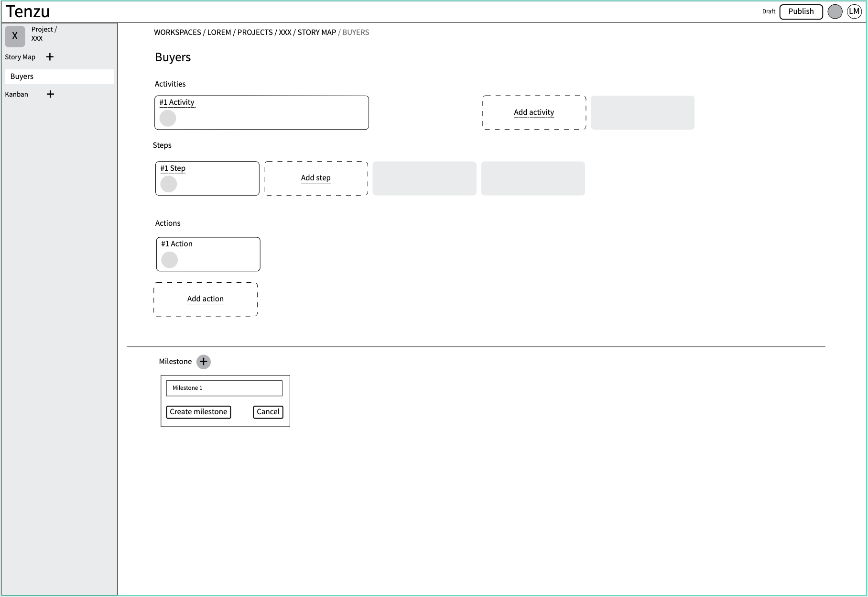The image size is (868, 597).
Task: Click the first gray placeholder after Add step
Action: click(424, 178)
